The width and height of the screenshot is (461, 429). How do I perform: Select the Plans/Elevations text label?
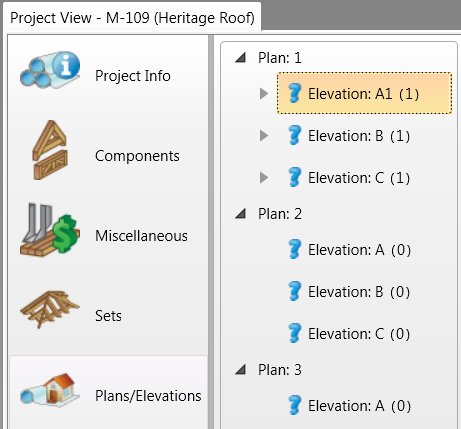[x=148, y=396]
